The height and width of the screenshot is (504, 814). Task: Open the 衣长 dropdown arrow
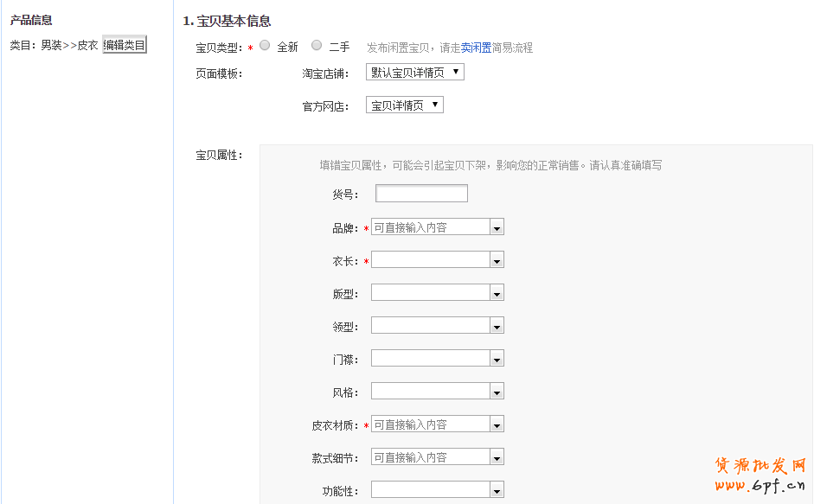pyautogui.click(x=497, y=260)
